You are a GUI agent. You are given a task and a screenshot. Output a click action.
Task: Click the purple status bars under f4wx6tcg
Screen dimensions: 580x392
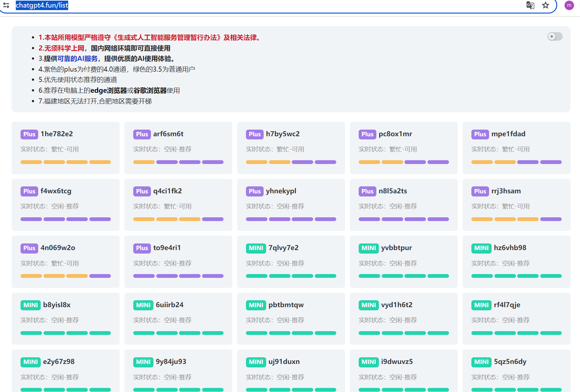66,219
